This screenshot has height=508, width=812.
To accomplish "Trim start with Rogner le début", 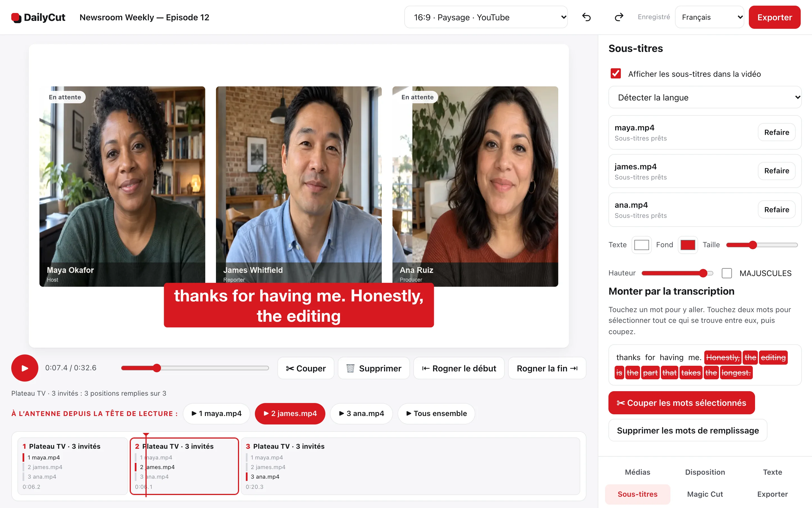I will coord(459,368).
